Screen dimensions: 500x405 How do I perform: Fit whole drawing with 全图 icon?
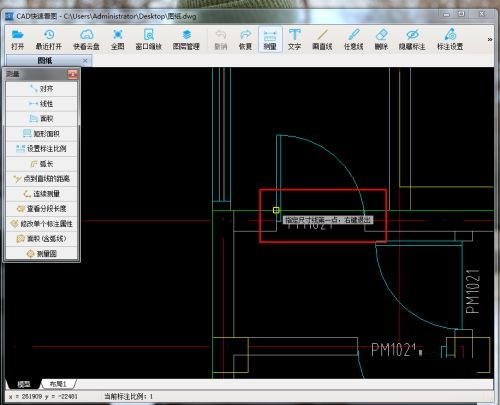click(x=118, y=39)
